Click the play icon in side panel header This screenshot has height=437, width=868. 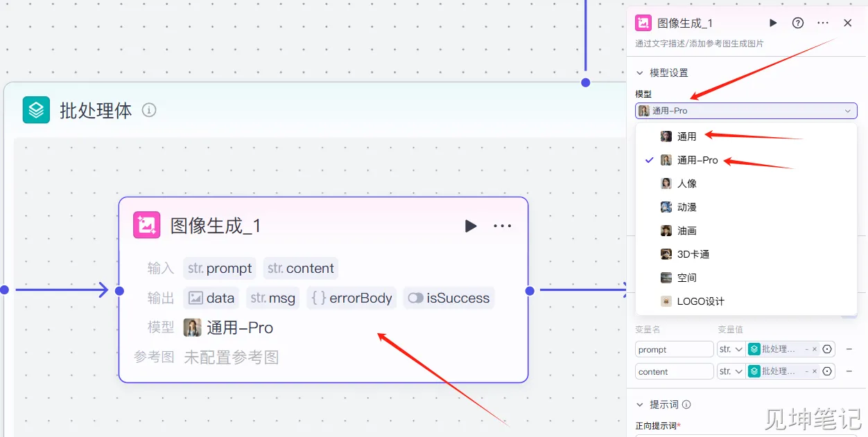[x=773, y=23]
